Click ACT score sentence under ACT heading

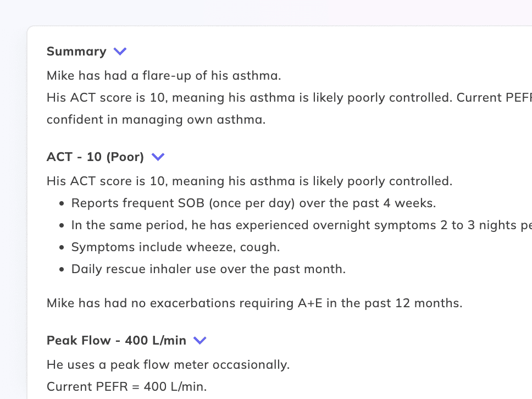click(x=250, y=181)
